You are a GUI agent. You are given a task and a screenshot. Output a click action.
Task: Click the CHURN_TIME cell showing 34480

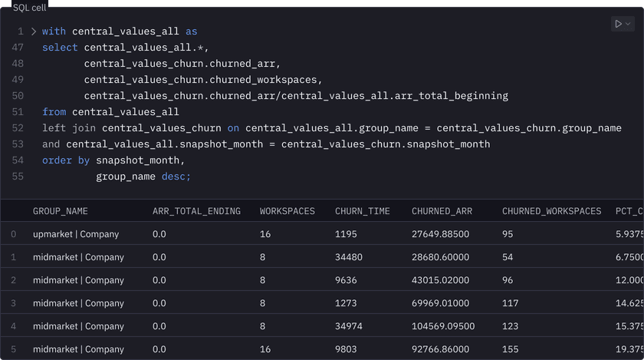click(x=351, y=257)
